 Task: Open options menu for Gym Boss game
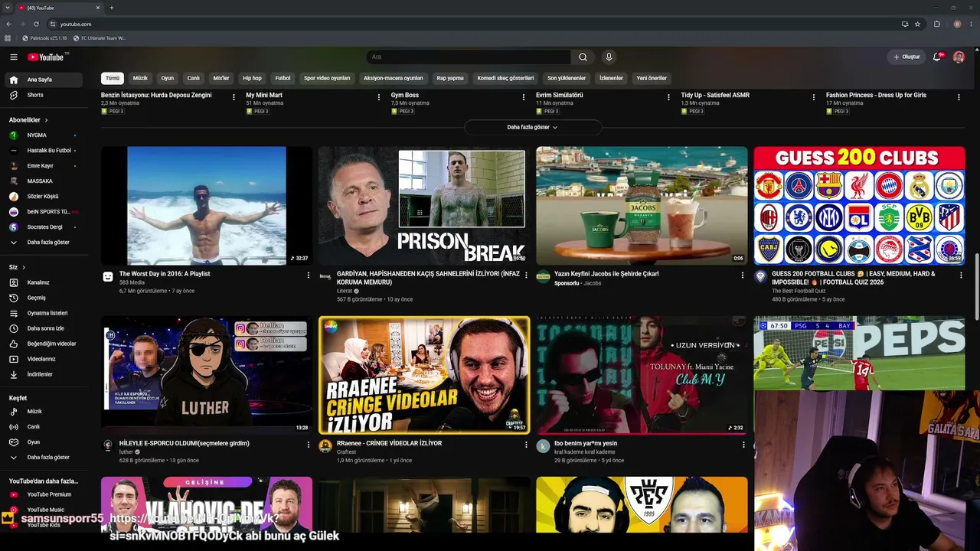[x=524, y=97]
